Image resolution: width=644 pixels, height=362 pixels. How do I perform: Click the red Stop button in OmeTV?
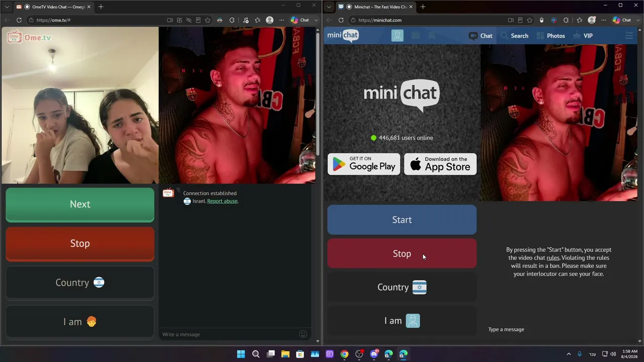80,244
